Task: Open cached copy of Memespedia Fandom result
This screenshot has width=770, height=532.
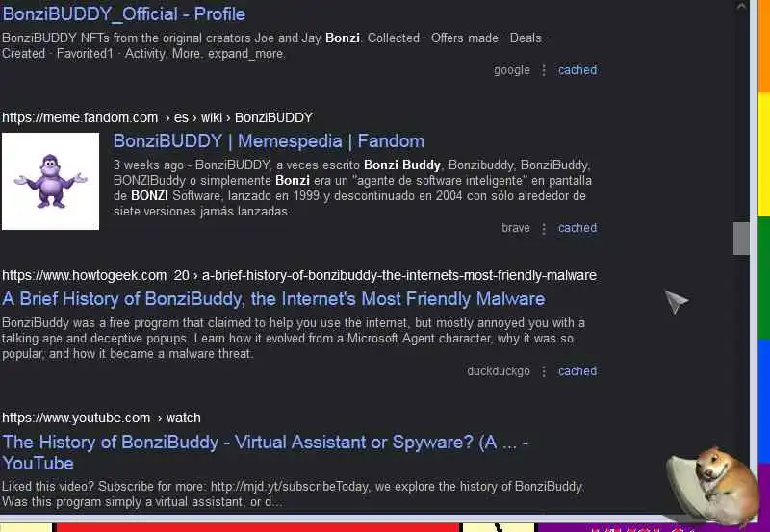Action: (x=577, y=228)
